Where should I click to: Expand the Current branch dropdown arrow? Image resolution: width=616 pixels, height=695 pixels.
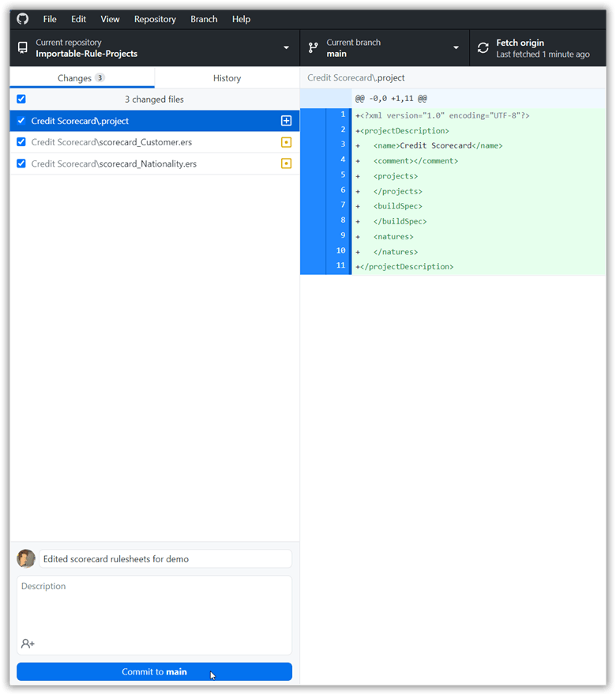pyautogui.click(x=456, y=48)
